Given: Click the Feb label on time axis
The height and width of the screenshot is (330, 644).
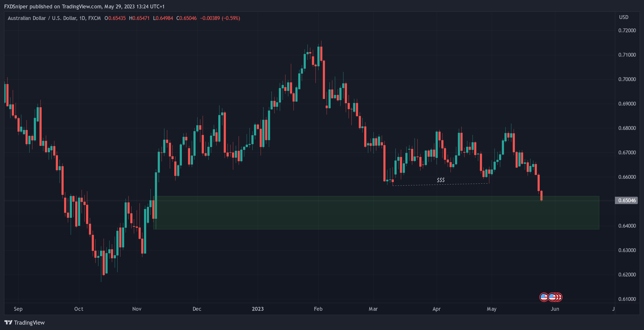Looking at the screenshot, I should point(318,309).
